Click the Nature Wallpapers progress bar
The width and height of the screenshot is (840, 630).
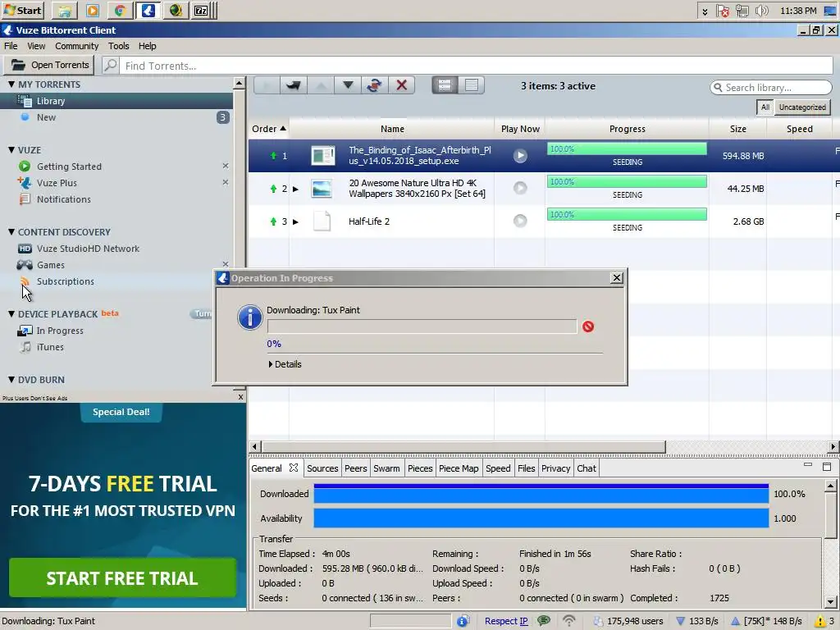point(627,182)
